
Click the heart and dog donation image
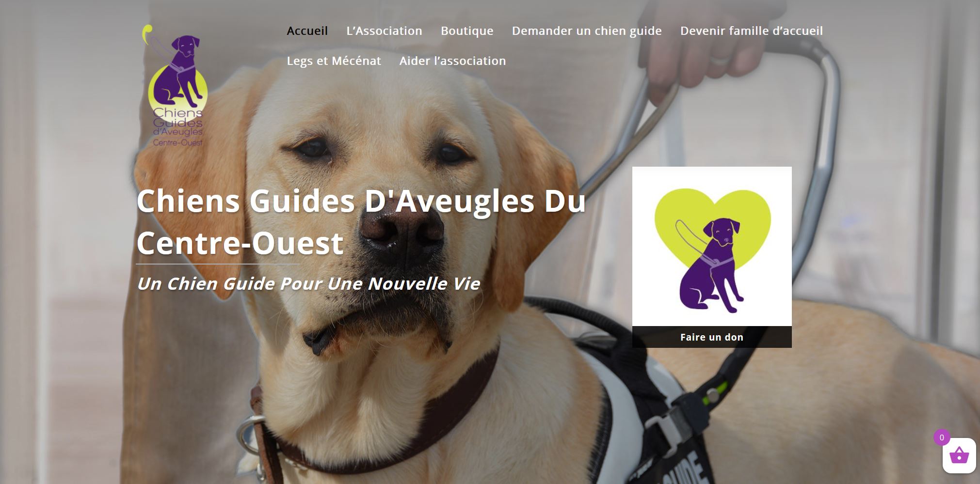(x=712, y=246)
